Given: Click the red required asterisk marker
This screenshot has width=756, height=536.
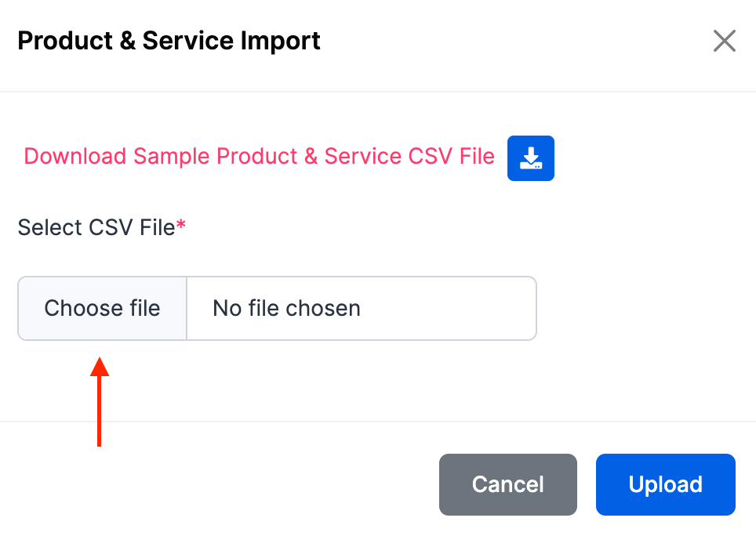Looking at the screenshot, I should point(181,226).
